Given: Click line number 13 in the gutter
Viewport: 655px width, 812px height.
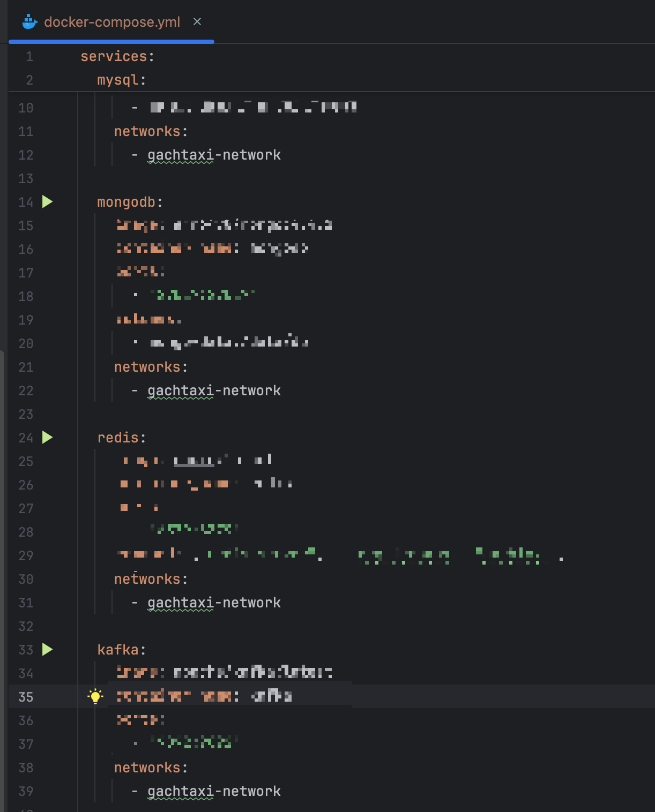Looking at the screenshot, I should 26,178.
